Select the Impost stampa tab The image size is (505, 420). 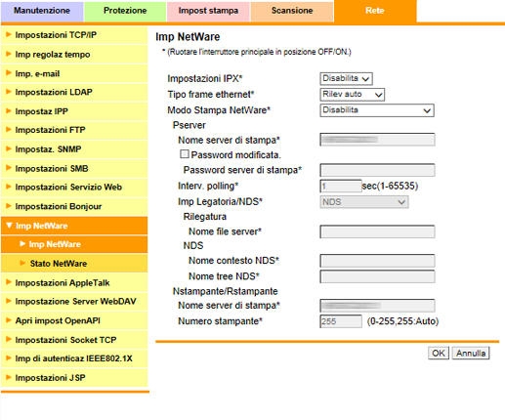208,11
